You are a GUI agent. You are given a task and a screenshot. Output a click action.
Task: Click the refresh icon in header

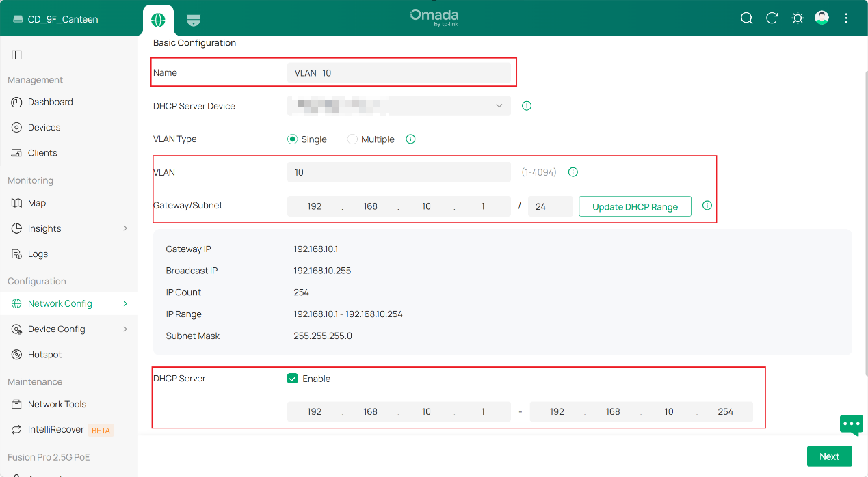pyautogui.click(x=772, y=18)
